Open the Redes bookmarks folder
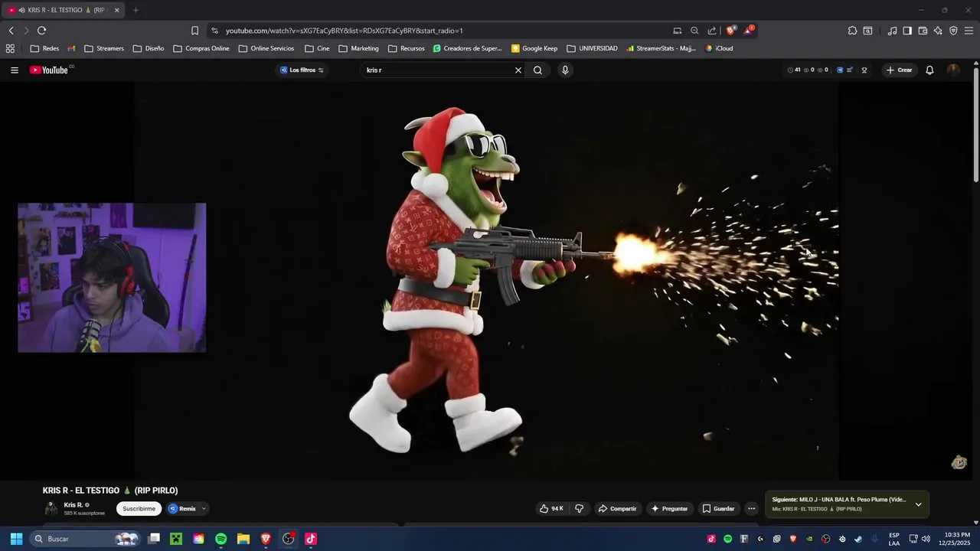This screenshot has width=980, height=551. pos(44,48)
